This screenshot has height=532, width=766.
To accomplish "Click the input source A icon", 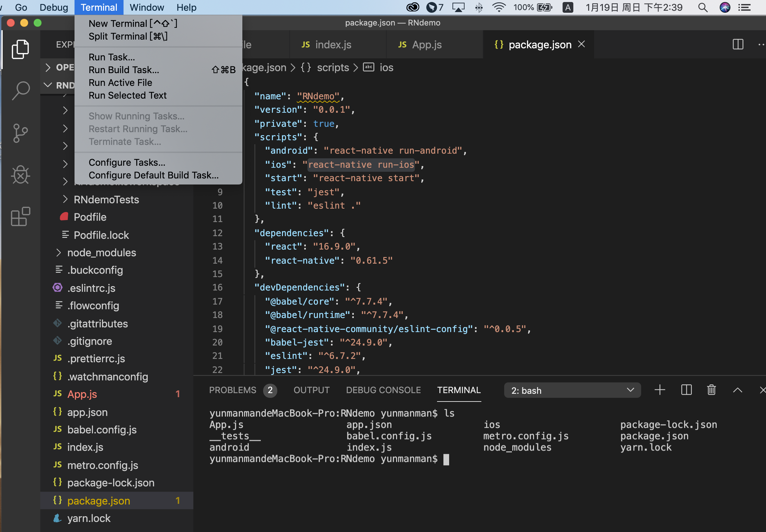I will click(568, 7).
